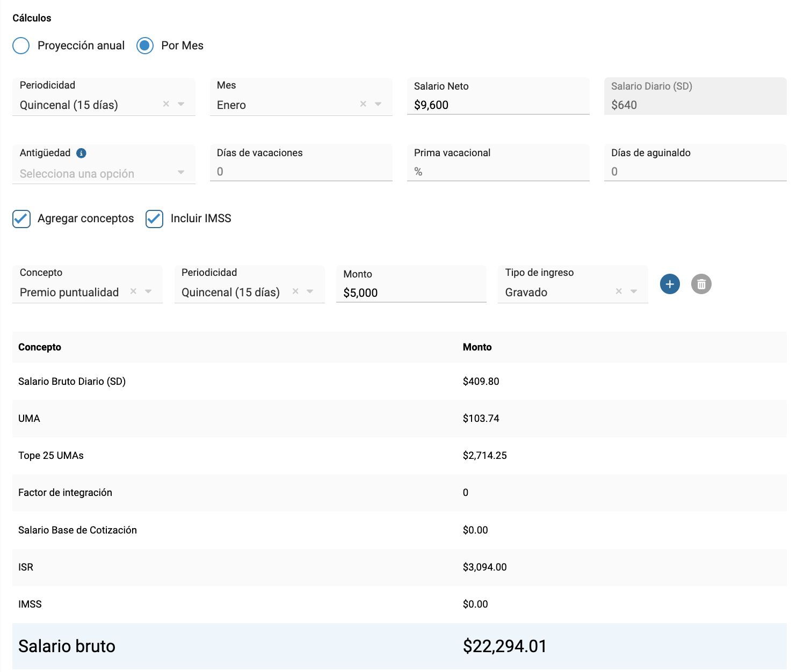Click the Prima vacacional percentage field
797x672 pixels.
click(483, 171)
